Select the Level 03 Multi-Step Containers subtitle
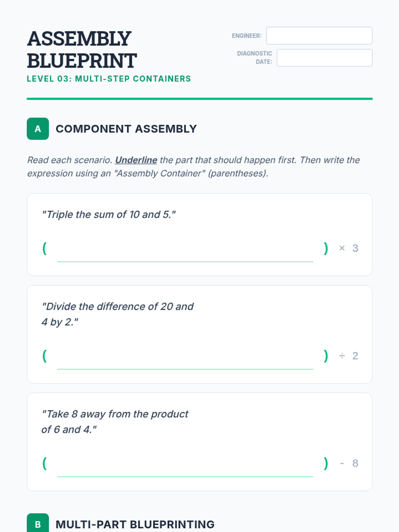Screen dimensions: 399x532 pyautogui.click(x=109, y=79)
